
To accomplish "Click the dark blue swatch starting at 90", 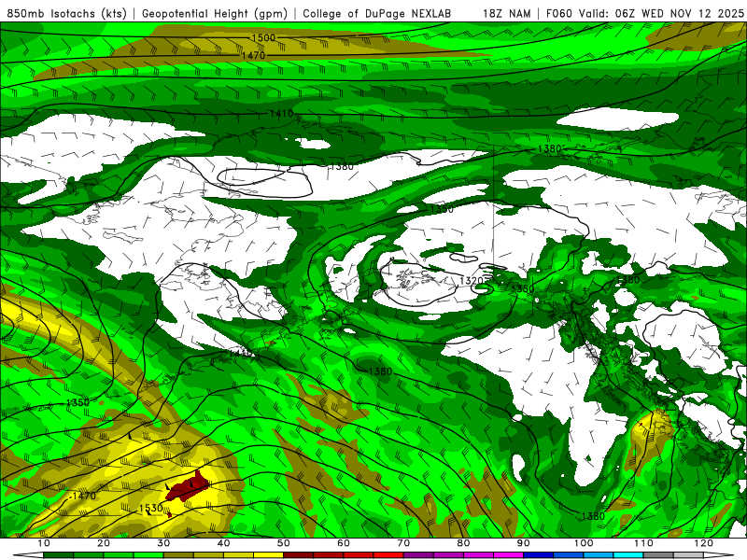I will point(539,555).
